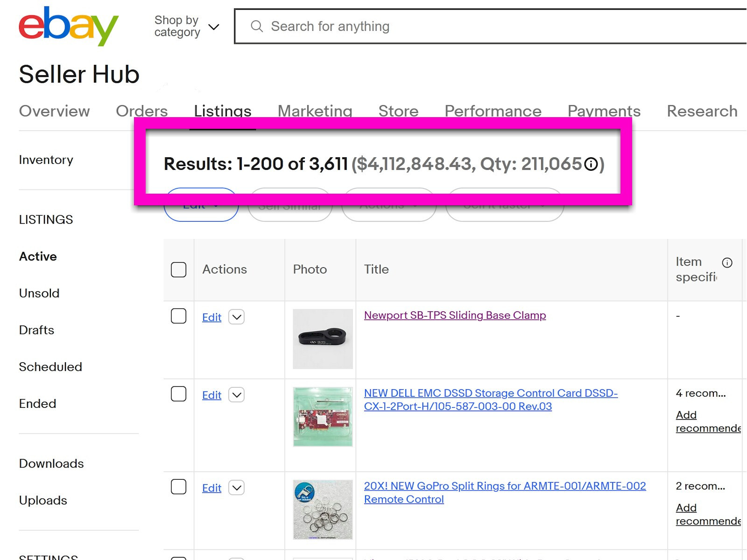The image size is (747, 560).
Task: Click '4 recom...' text in DELL row
Action: pos(701,393)
